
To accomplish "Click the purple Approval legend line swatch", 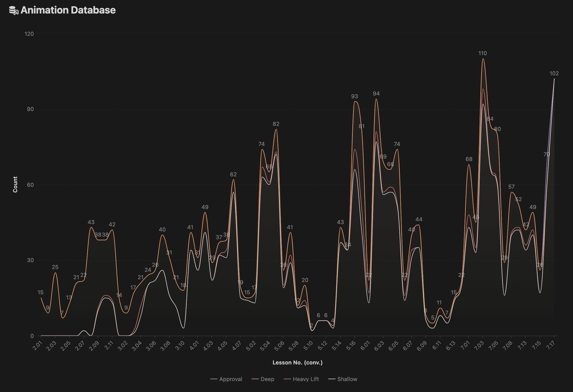I will (214, 379).
